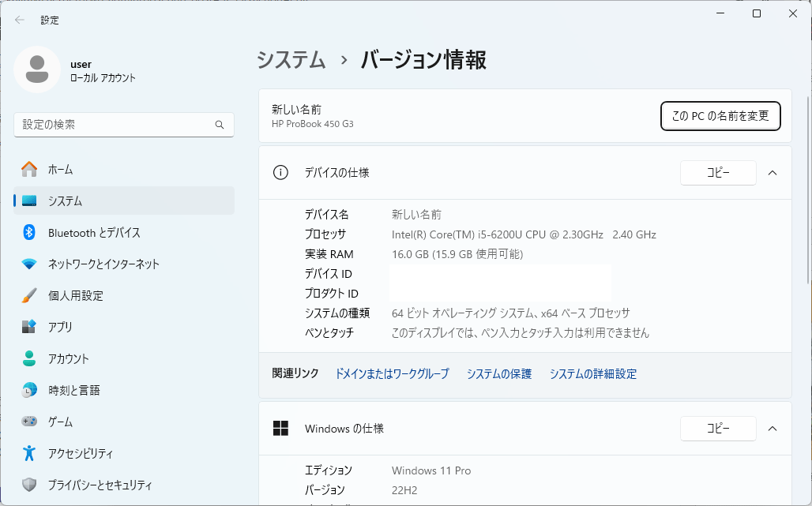Click the Home house icon in sidebar
This screenshot has height=506, width=812.
point(29,169)
